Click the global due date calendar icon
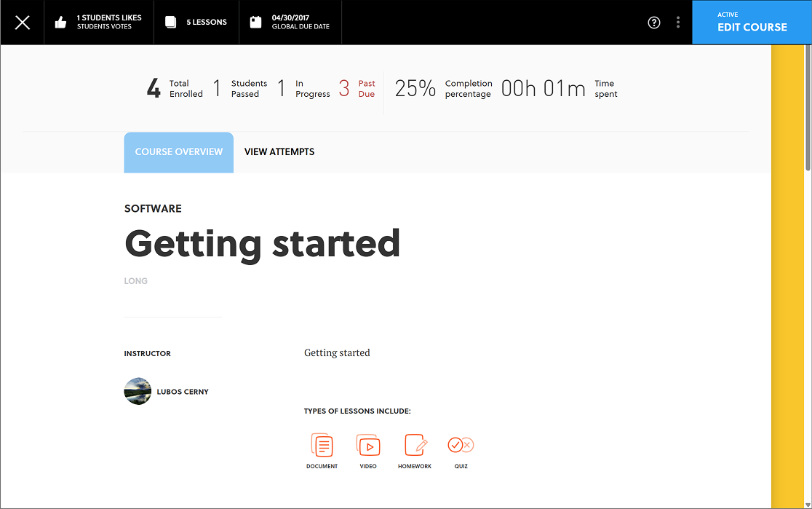This screenshot has height=509, width=812. point(256,22)
